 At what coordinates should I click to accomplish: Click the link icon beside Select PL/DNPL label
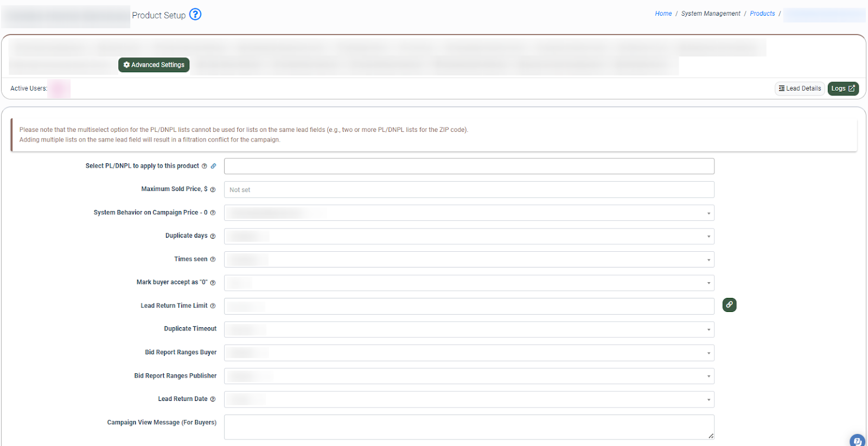pos(213,166)
